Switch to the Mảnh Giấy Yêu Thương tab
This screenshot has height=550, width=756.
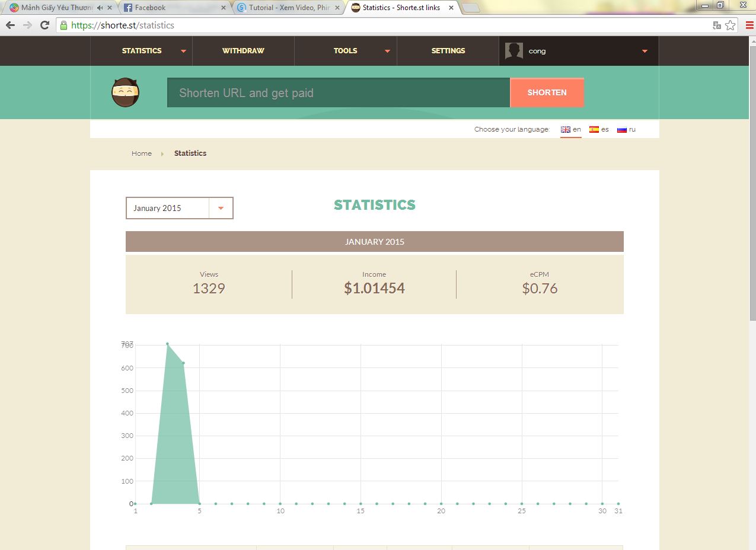point(57,8)
